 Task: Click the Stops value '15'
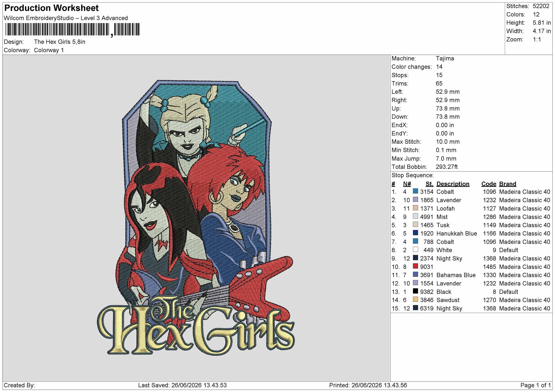click(x=439, y=75)
